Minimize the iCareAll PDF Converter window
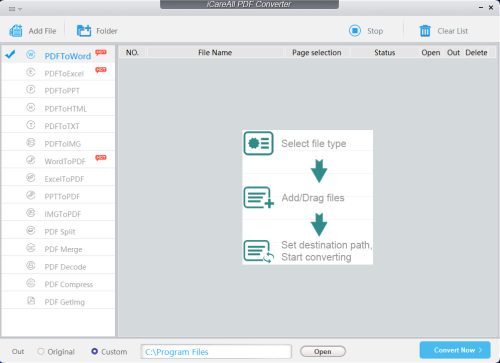Viewport: 500px width, 363px height. 481,7
